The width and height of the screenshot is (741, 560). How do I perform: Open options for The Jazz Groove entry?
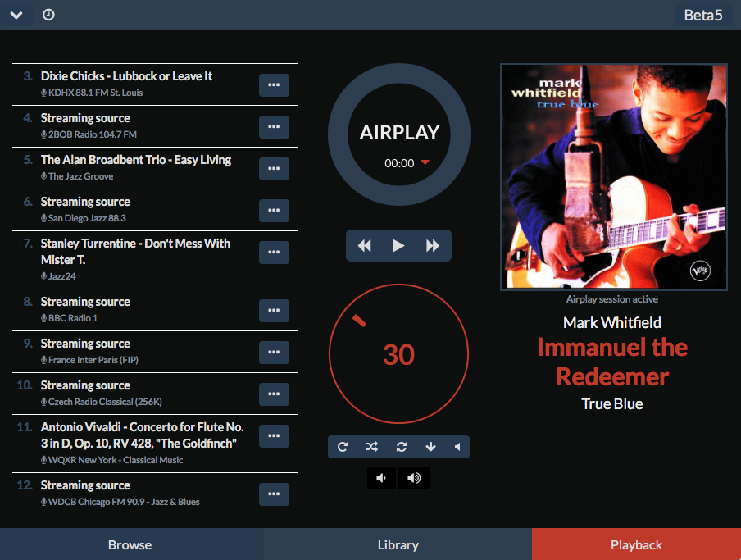(274, 169)
